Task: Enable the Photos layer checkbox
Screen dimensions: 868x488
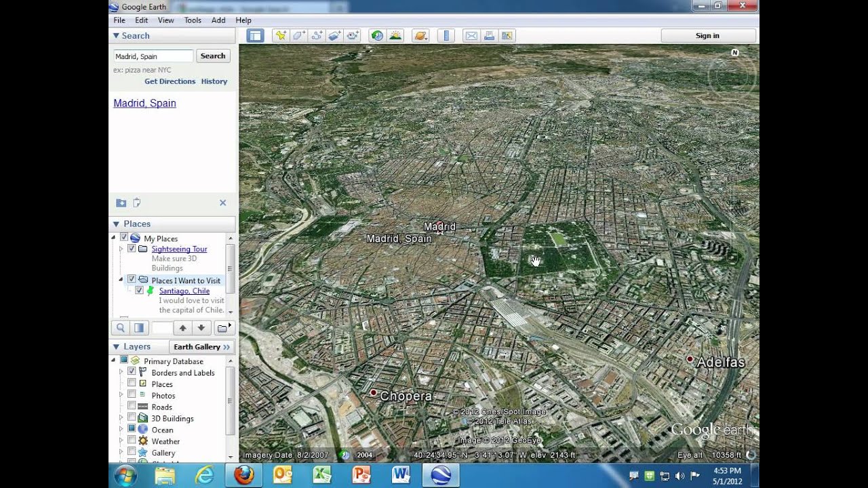Action: coord(132,395)
